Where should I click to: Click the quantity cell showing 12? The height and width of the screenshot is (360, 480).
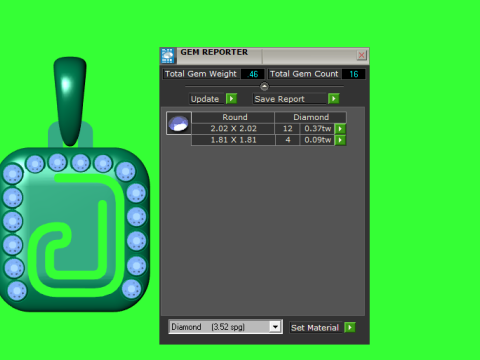288,129
